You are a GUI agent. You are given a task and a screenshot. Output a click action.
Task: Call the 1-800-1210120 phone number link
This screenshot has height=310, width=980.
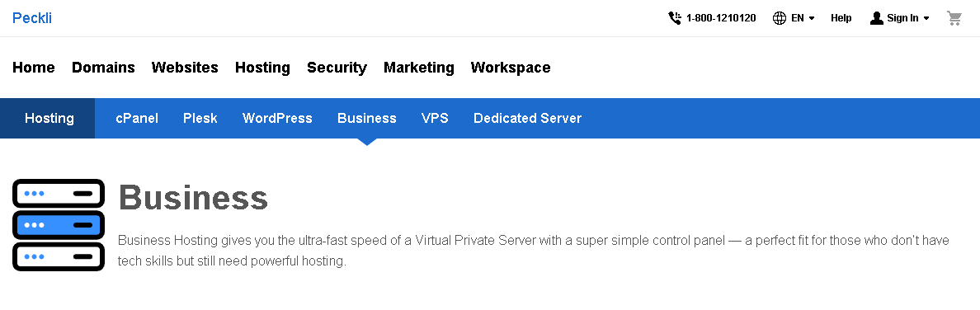(721, 18)
